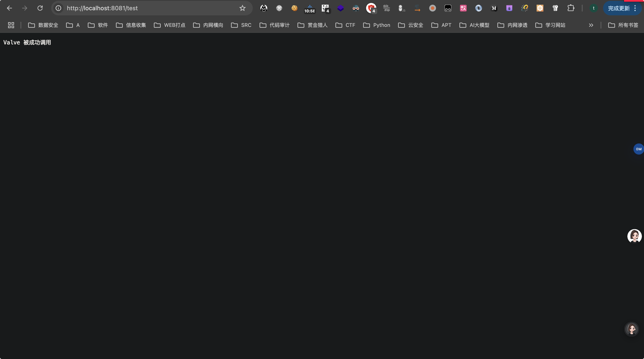Open the CTF bookmark folder
The width and height of the screenshot is (644, 359).
[x=345, y=25]
